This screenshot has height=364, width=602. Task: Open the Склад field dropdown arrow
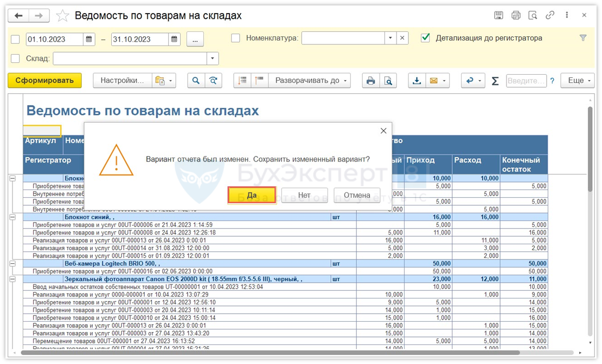pos(213,58)
